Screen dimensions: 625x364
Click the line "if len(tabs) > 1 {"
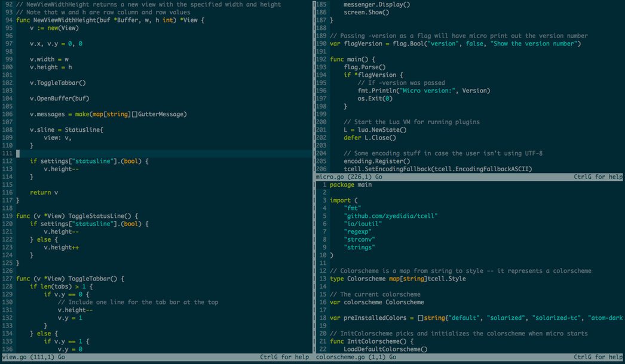click(62, 286)
